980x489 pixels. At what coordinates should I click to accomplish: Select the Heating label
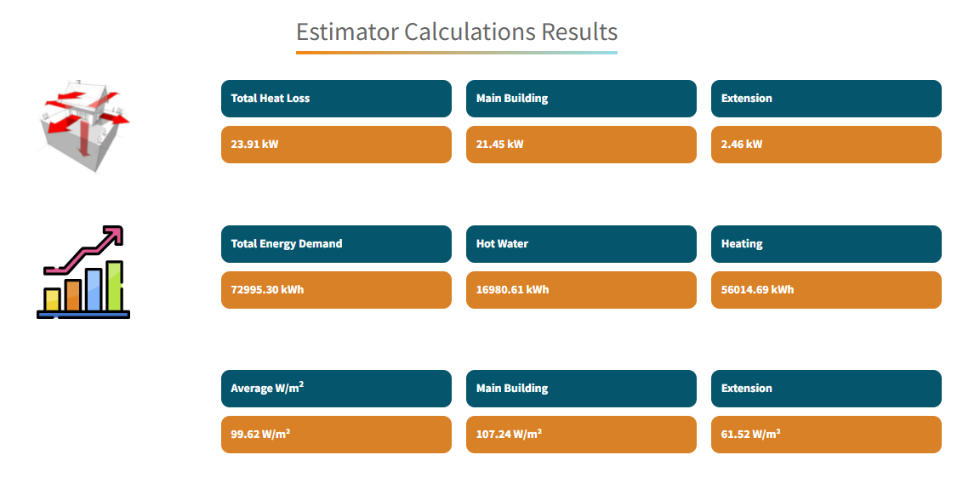826,244
